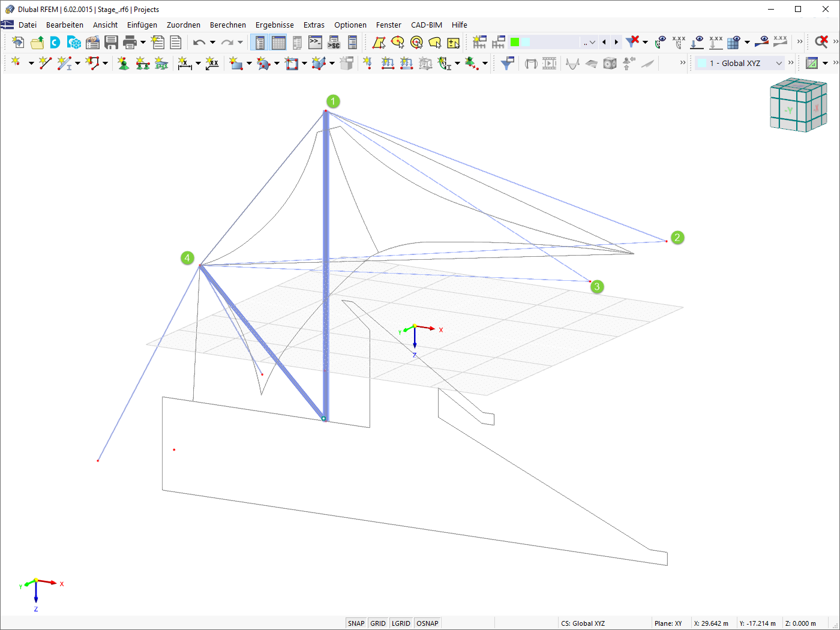The image size is (840, 630).
Task: Insert a new dimension
Action: 185,63
